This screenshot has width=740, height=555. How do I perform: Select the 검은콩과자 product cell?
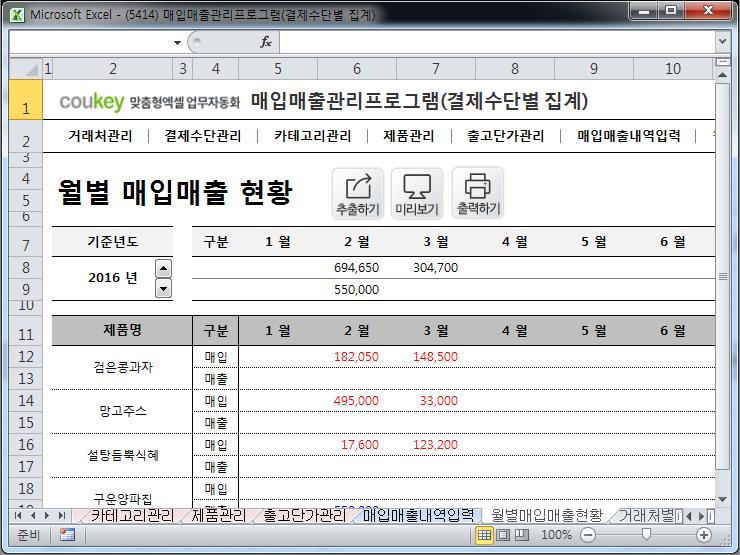pos(122,368)
